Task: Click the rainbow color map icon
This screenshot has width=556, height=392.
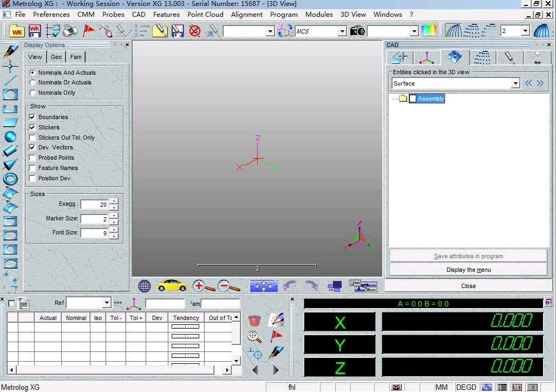Action: 429,31
